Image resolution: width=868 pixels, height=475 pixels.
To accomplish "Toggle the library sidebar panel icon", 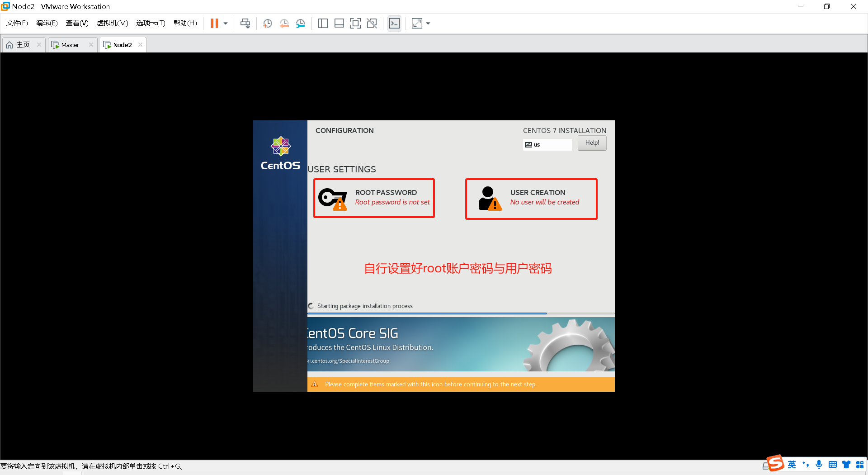I will [x=323, y=24].
